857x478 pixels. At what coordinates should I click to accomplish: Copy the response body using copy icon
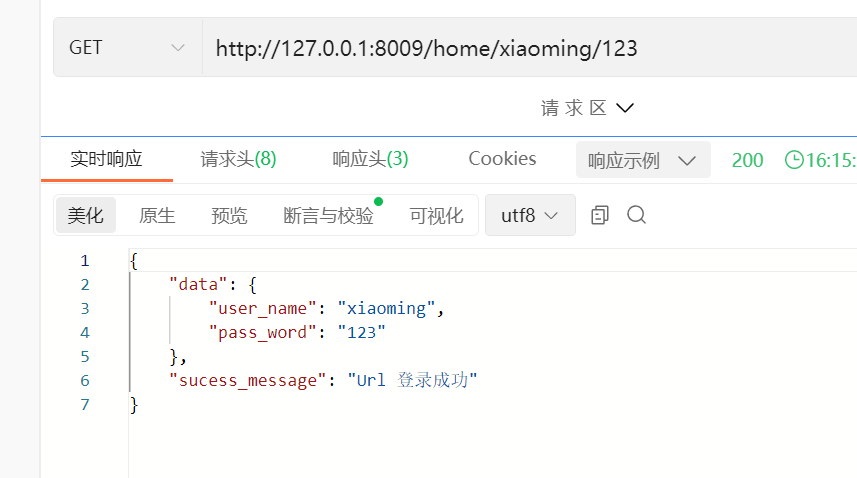(600, 215)
